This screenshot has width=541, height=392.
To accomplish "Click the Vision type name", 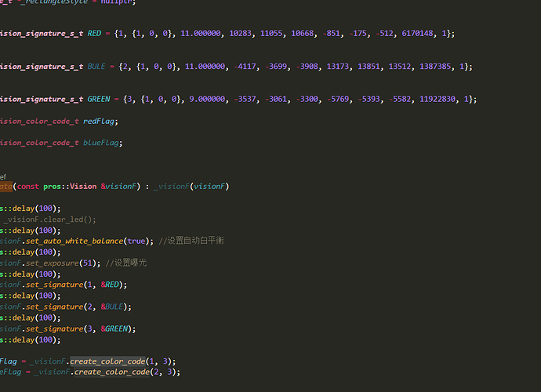I will tap(83, 187).
